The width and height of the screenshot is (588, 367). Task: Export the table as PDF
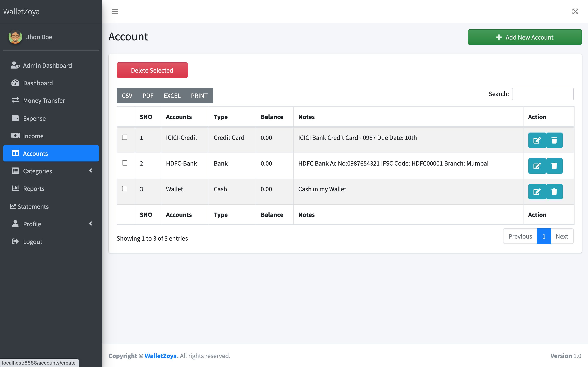tap(148, 96)
